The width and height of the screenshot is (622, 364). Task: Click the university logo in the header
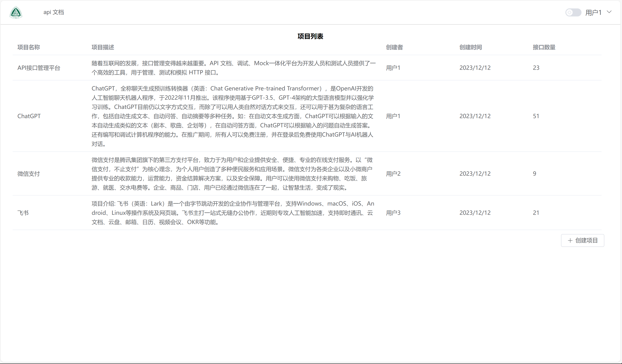[x=16, y=12]
